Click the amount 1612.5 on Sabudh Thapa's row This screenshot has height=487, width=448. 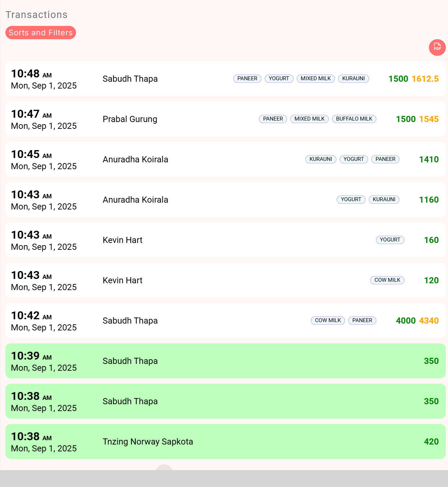pos(425,79)
